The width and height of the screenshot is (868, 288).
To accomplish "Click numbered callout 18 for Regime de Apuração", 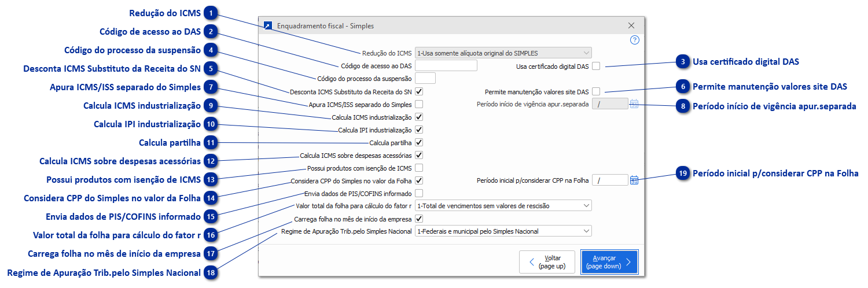I will click(212, 273).
